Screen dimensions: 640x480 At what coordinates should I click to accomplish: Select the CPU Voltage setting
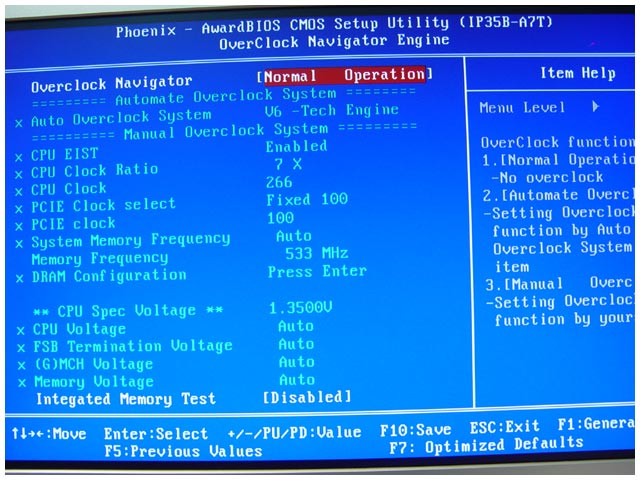[x=79, y=329]
